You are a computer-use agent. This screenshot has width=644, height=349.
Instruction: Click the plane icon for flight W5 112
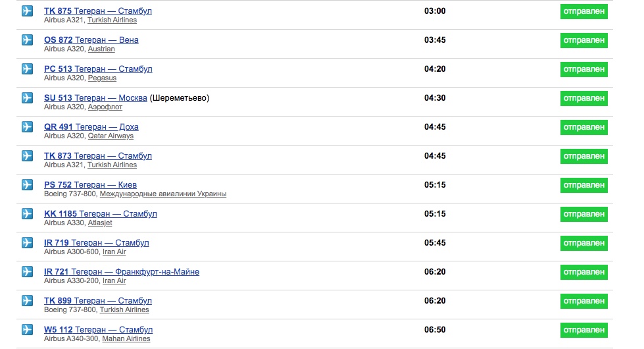(27, 330)
